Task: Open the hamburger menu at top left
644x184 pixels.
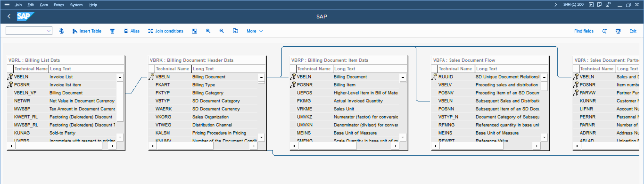Action: [7, 4]
